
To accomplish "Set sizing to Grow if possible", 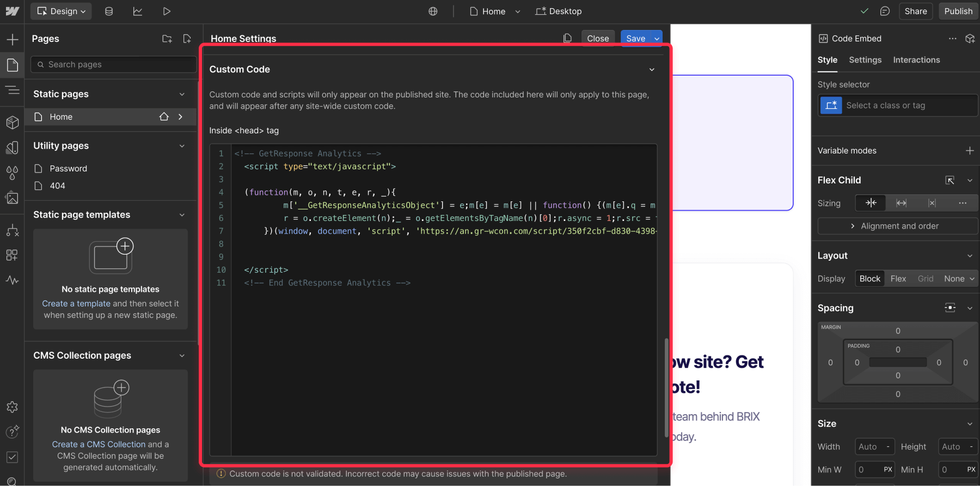I will pos(902,203).
